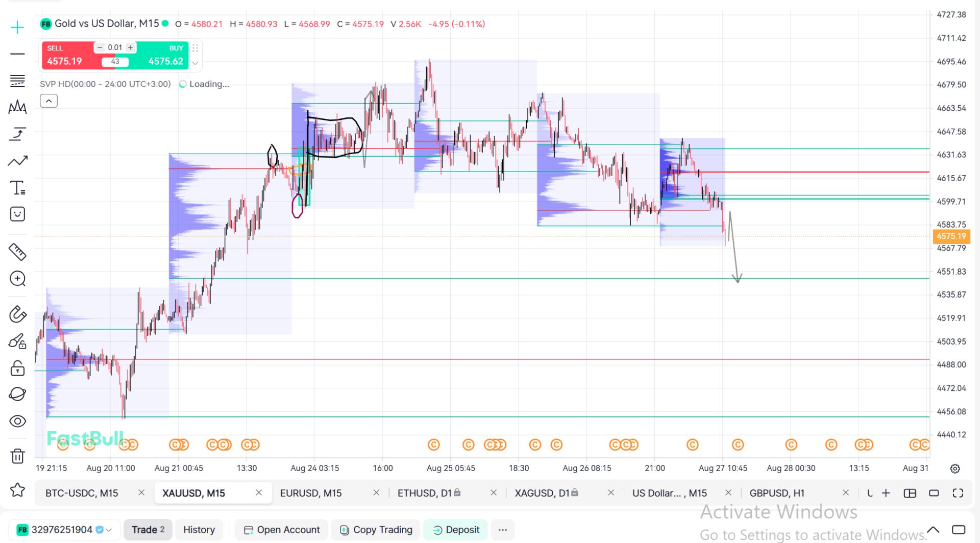Increase lot size with plus stepper
The width and height of the screenshot is (980, 543).
point(131,47)
